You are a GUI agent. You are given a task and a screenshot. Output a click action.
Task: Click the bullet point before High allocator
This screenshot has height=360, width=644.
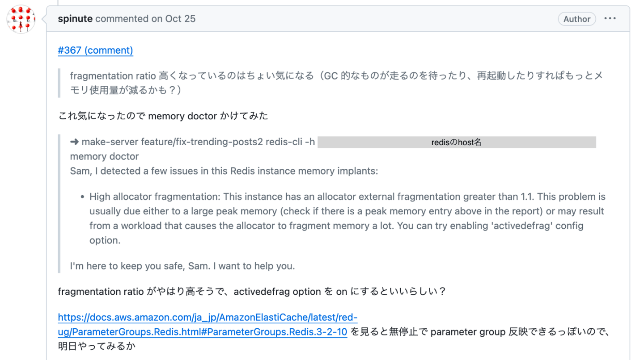tap(83, 197)
